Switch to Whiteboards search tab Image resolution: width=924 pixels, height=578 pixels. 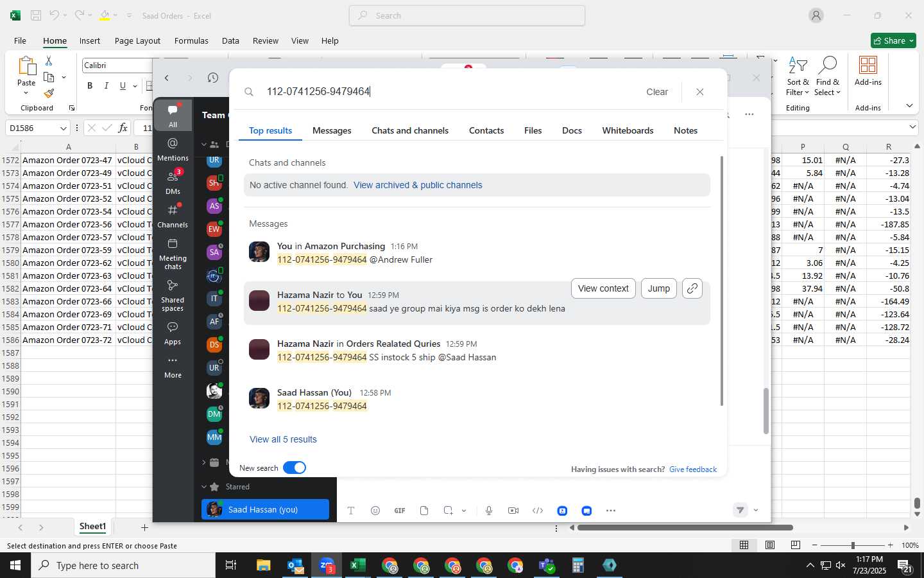pyautogui.click(x=628, y=130)
